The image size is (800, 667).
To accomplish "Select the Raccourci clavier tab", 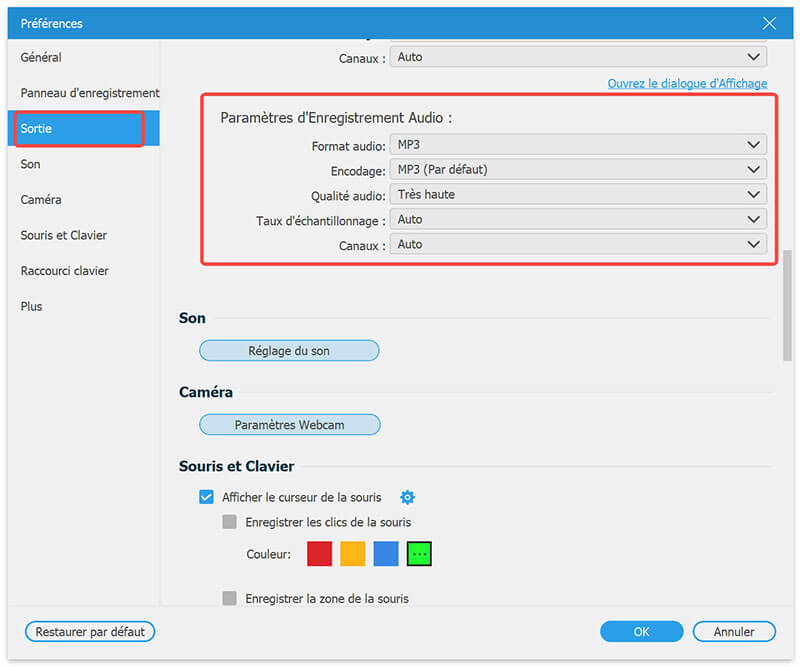I will [64, 271].
